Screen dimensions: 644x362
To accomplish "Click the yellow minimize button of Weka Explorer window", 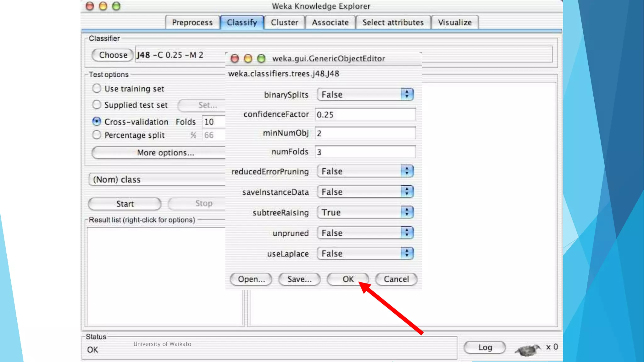I will (x=103, y=6).
